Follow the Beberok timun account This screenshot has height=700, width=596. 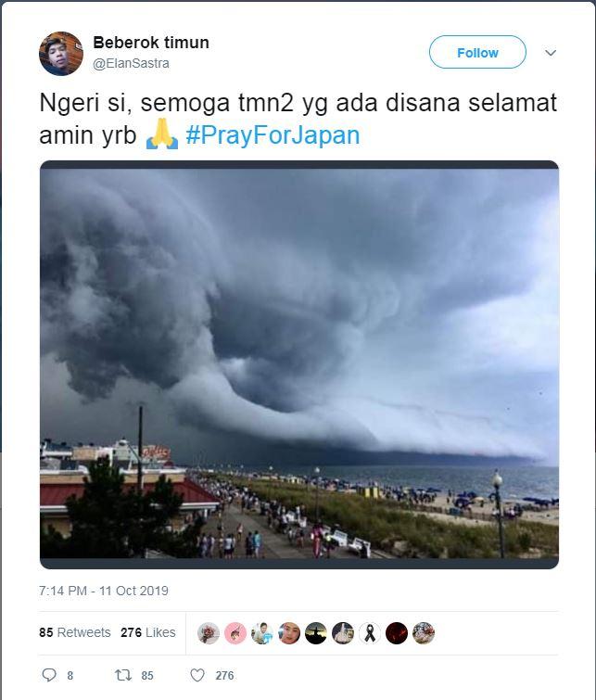coord(477,52)
